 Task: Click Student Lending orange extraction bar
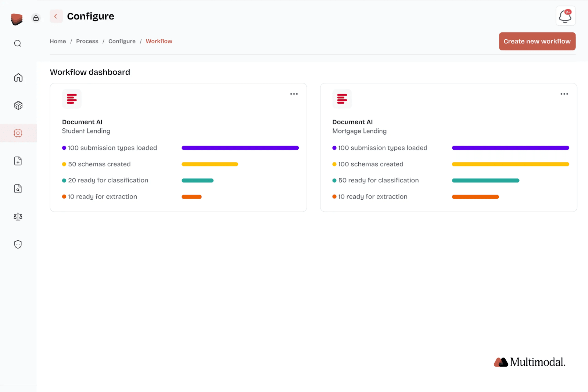click(x=192, y=197)
